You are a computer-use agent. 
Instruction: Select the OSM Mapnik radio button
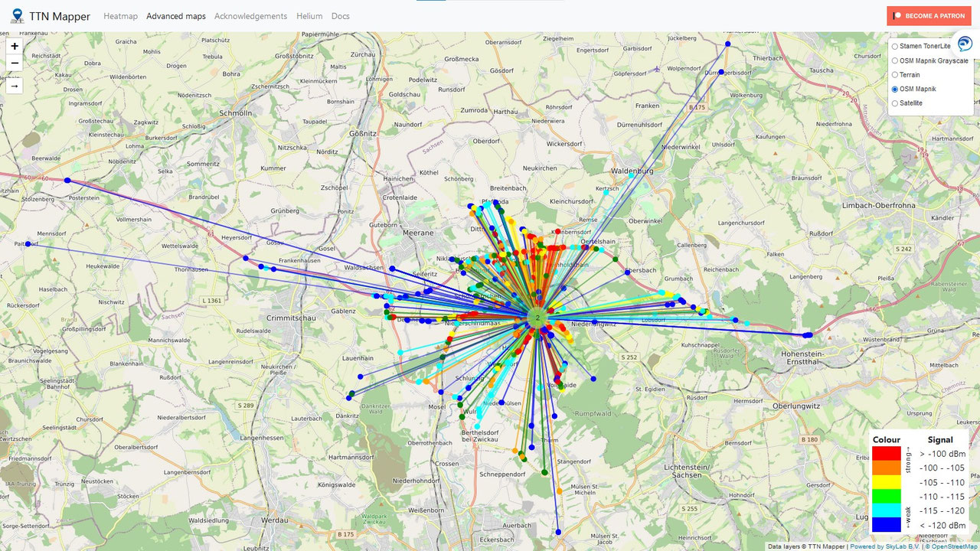click(x=895, y=90)
